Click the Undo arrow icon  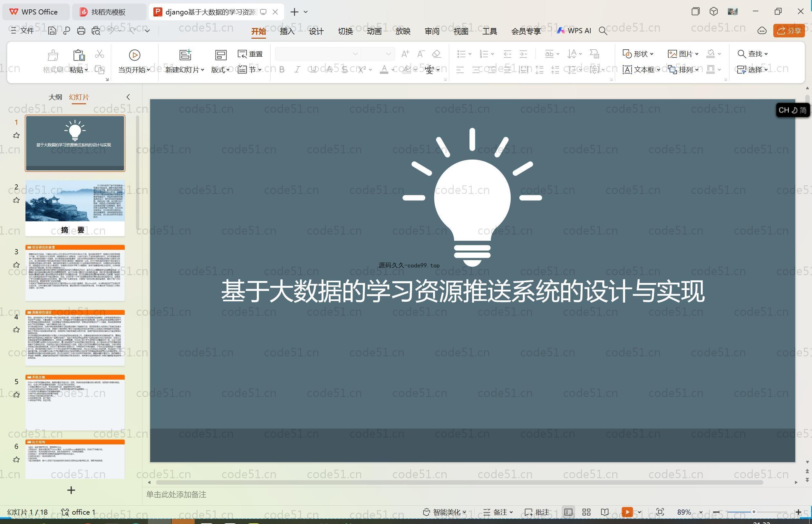[x=111, y=31]
